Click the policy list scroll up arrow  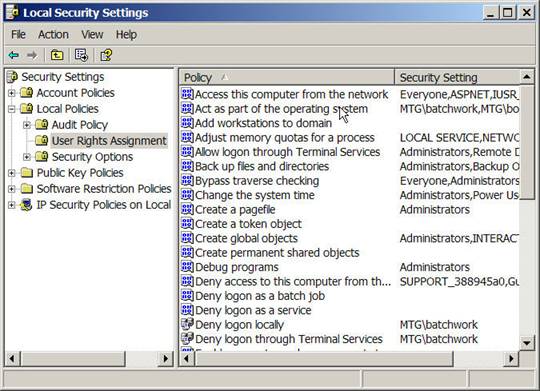point(527,77)
